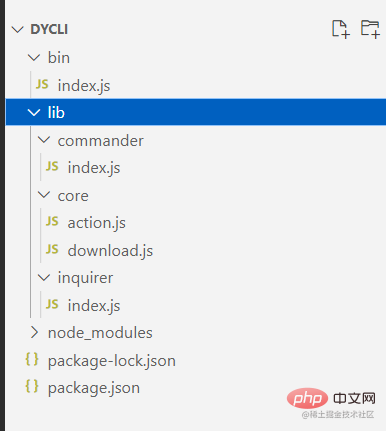
Task: Collapse the core folder chevron
Action: [44, 195]
